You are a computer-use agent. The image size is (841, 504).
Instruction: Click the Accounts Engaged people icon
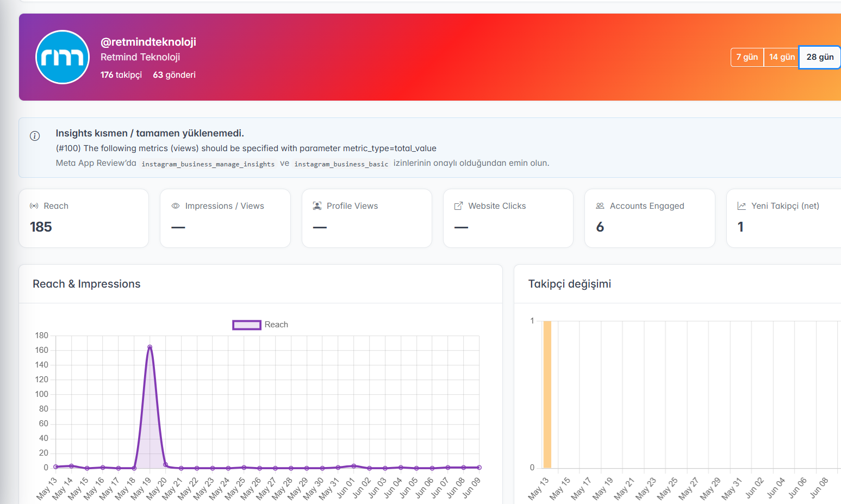click(x=600, y=206)
